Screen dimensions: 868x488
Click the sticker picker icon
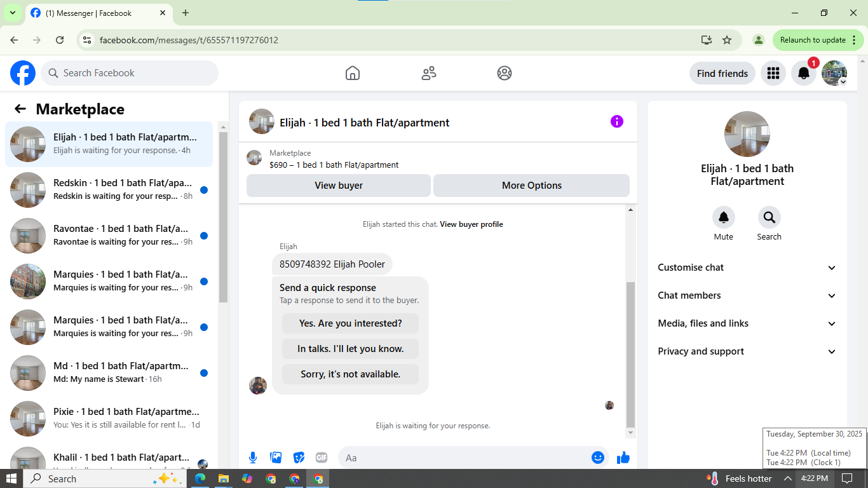click(299, 457)
